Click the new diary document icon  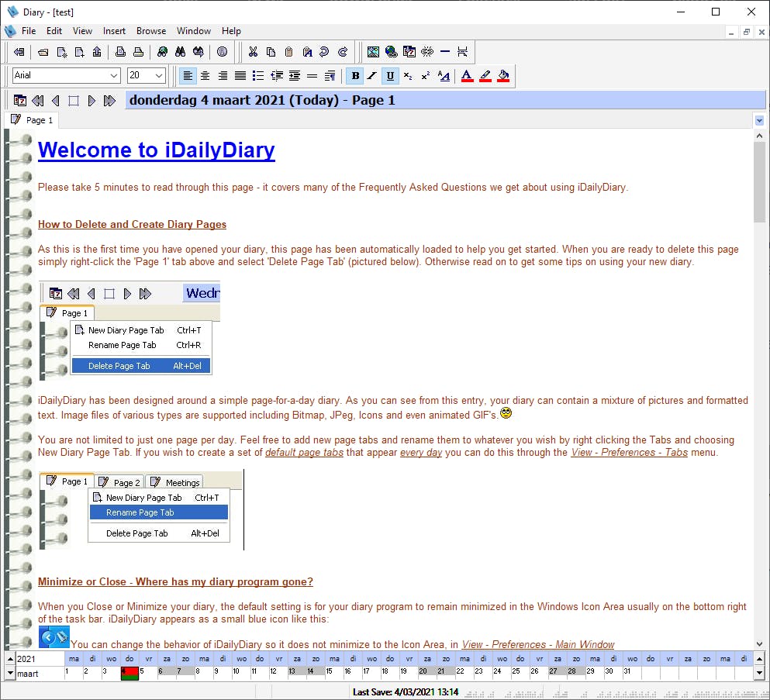click(x=61, y=51)
